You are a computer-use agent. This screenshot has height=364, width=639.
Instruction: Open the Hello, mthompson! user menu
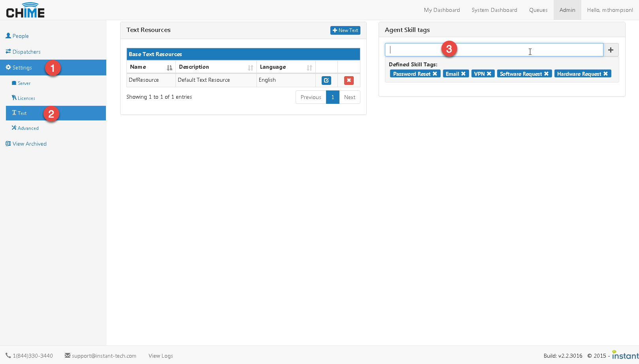click(610, 10)
